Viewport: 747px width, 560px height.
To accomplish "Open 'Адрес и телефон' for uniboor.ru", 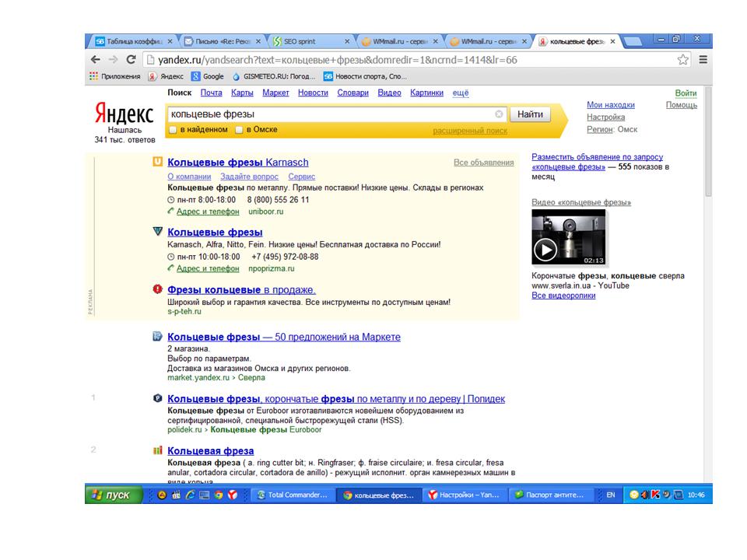I will point(208,212).
